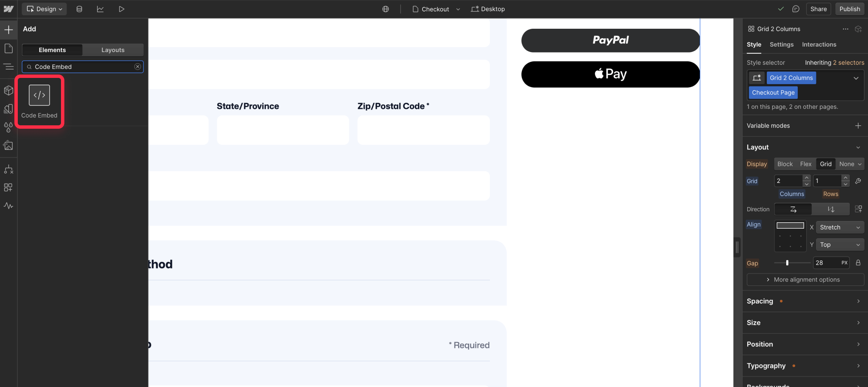Set display to Flex

pyautogui.click(x=806, y=164)
